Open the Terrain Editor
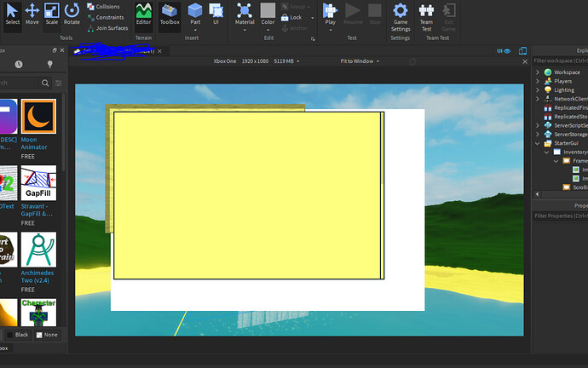This screenshot has height=368, width=588. coord(144,14)
